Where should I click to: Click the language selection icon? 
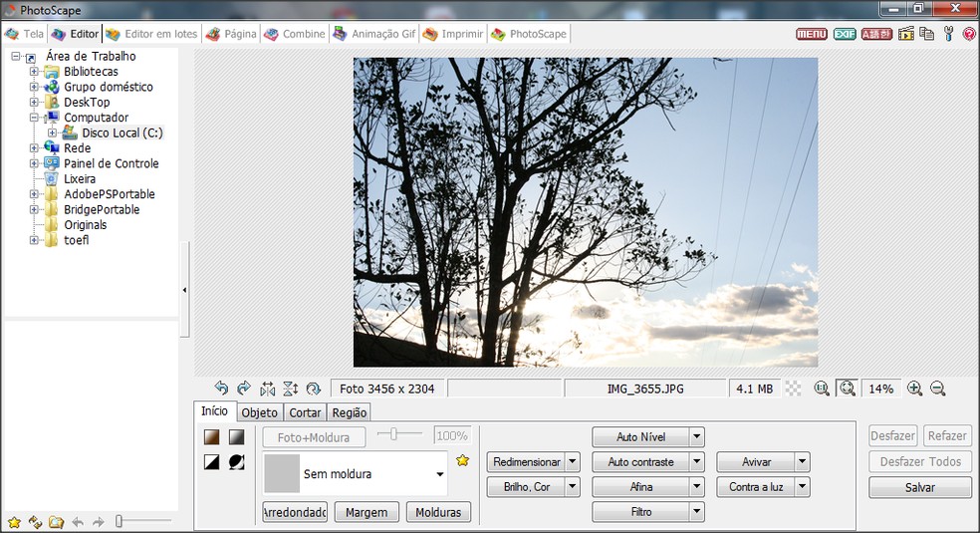[x=876, y=34]
